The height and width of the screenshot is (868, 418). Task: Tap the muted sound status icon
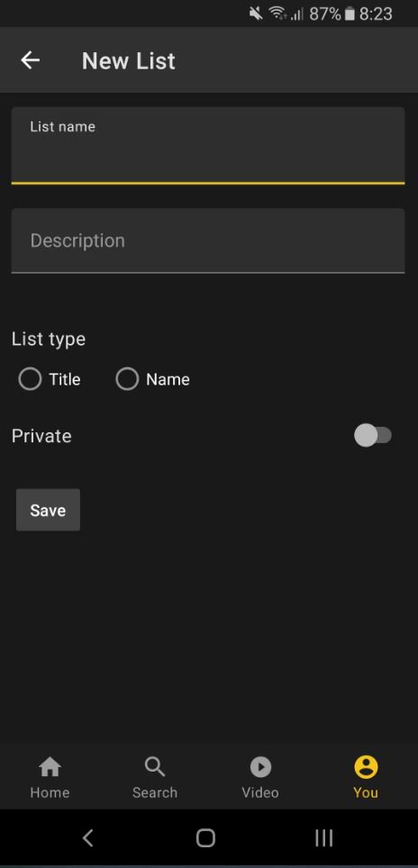(x=256, y=14)
